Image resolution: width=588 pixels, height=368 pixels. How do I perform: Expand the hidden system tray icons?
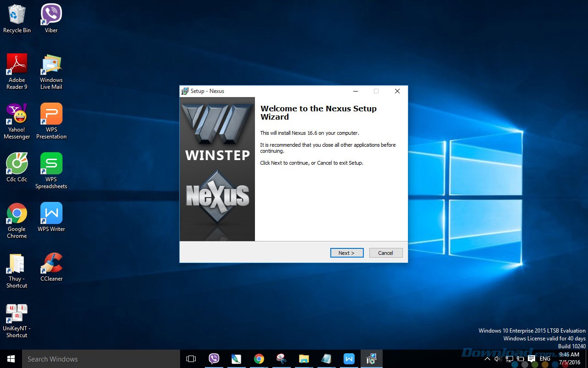pyautogui.click(x=487, y=359)
